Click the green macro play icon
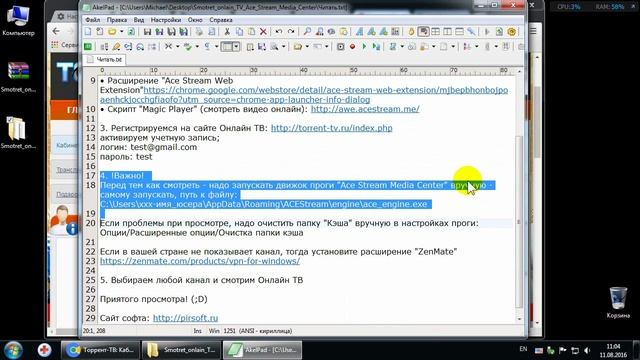640x360 pixels. click(364, 47)
